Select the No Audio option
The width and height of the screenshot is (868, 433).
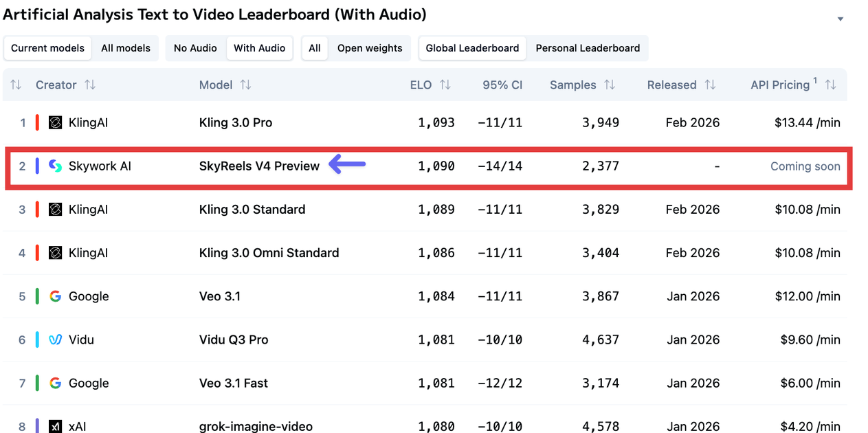tap(195, 48)
